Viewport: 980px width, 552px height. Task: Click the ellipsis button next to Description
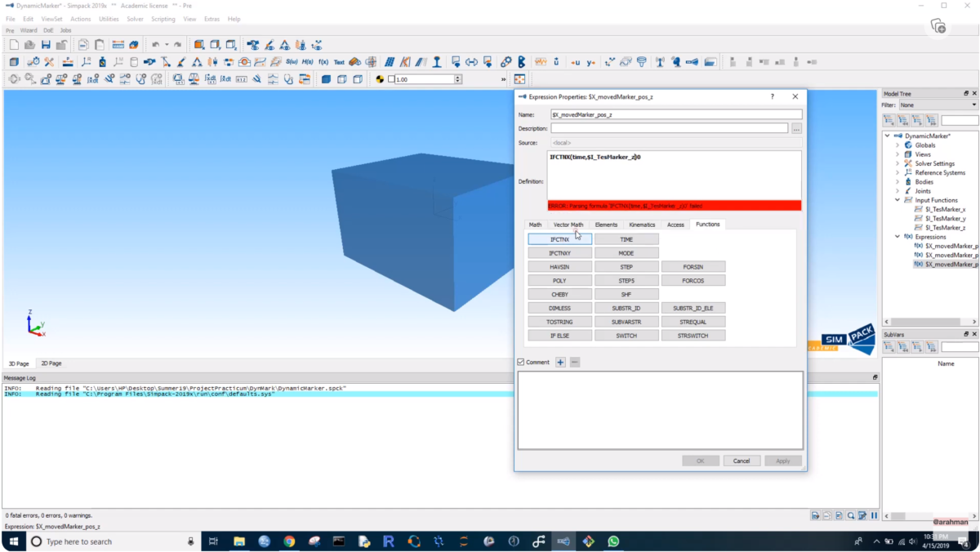coord(797,129)
